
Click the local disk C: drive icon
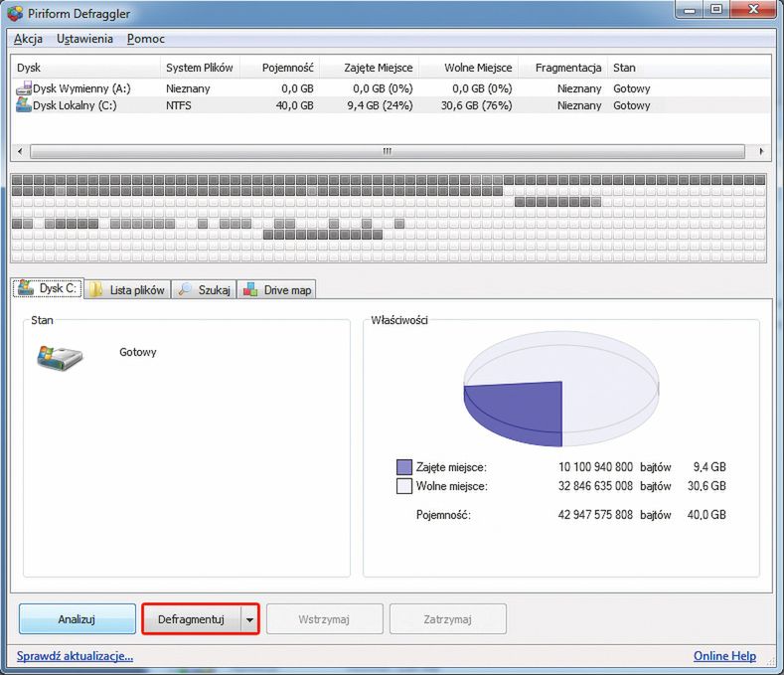24,105
